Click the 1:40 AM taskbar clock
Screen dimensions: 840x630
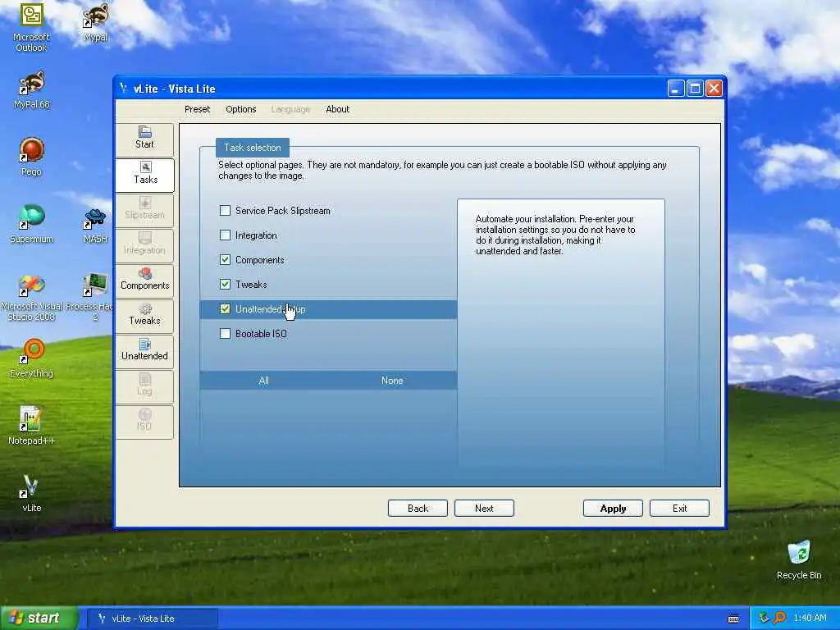pyautogui.click(x=810, y=618)
